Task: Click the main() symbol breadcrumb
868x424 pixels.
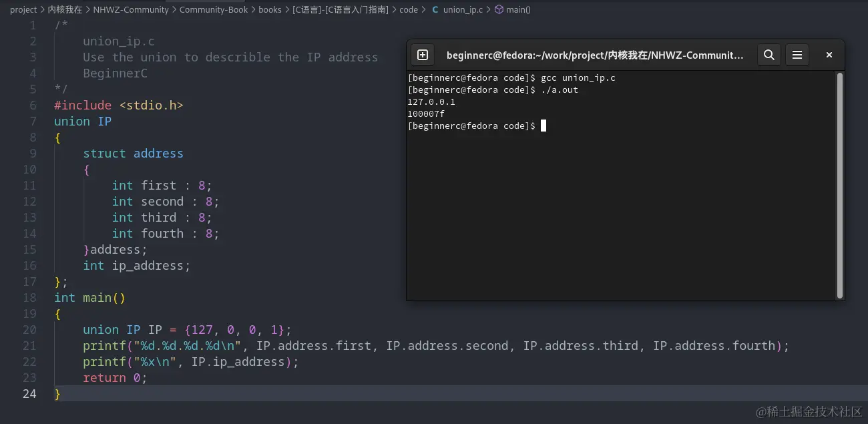Action: point(518,10)
